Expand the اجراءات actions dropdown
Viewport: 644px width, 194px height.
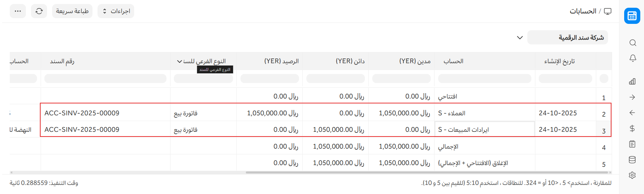click(x=116, y=11)
